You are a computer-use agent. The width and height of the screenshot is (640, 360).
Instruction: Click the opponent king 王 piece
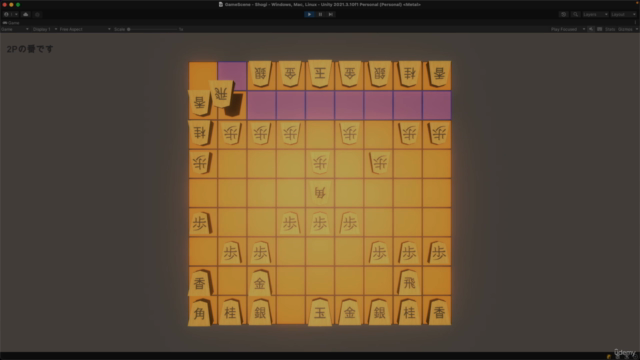(x=320, y=73)
